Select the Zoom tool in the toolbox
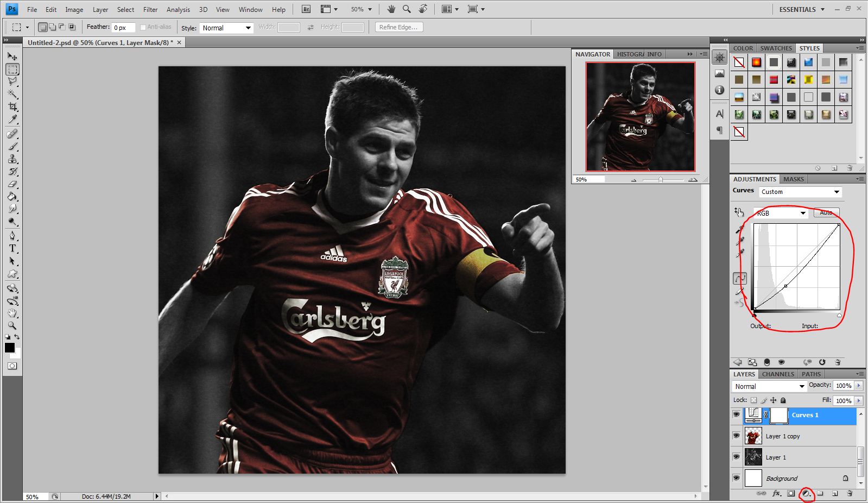This screenshot has height=503, width=868. 12,326
